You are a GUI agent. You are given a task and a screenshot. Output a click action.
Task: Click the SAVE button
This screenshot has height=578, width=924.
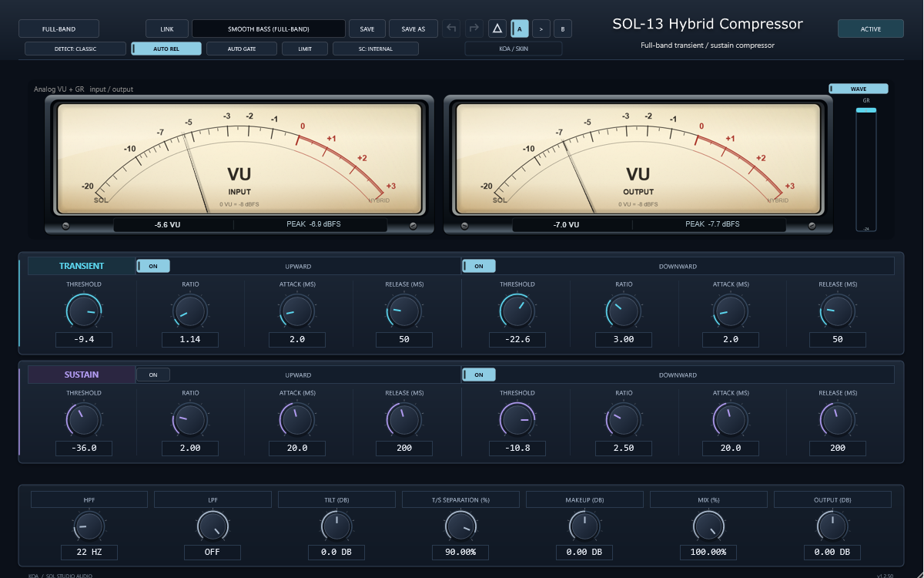(367, 29)
